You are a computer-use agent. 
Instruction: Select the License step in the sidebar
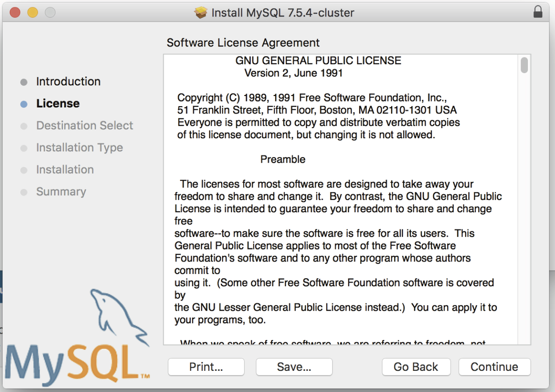click(x=58, y=104)
